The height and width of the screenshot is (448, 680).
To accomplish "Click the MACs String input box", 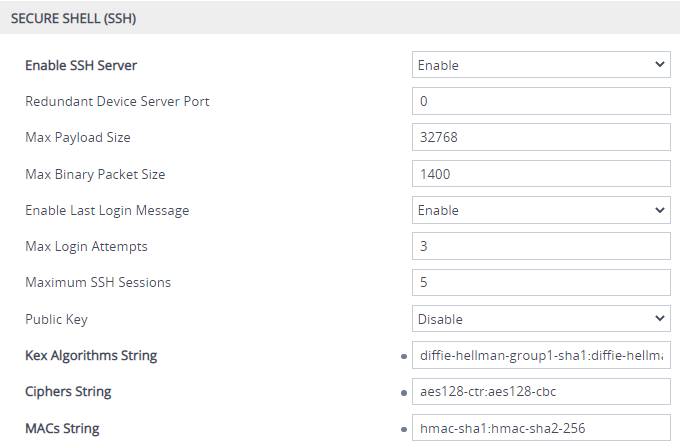I will point(540,428).
